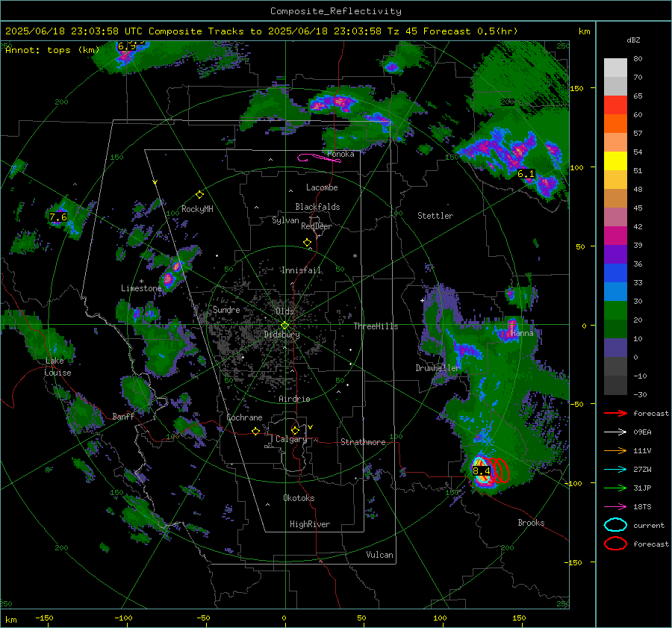Select the 7.6 km storm top annotation
Viewport: 672px width, 628px height.
57,217
